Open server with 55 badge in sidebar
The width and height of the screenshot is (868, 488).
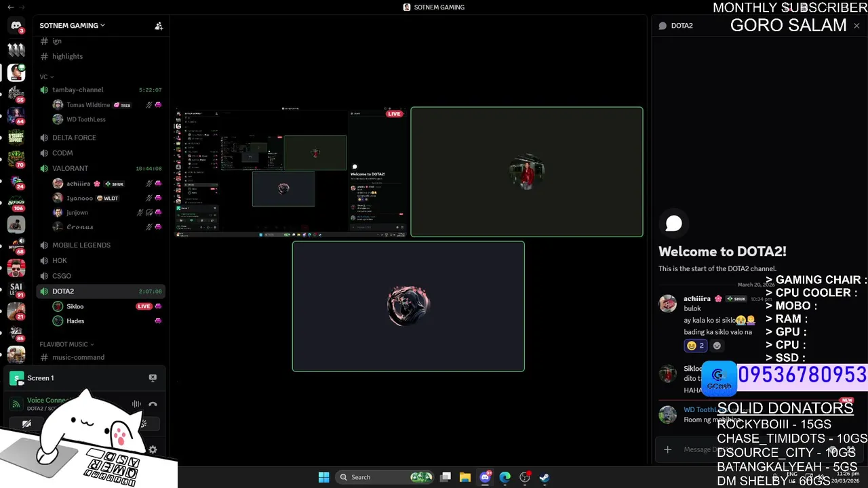pyautogui.click(x=16, y=93)
